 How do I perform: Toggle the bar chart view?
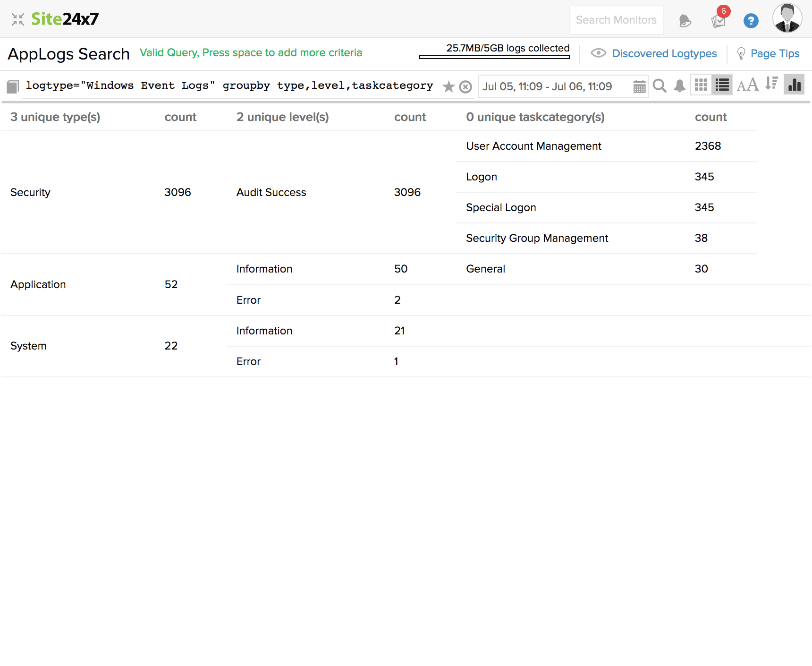pos(794,85)
